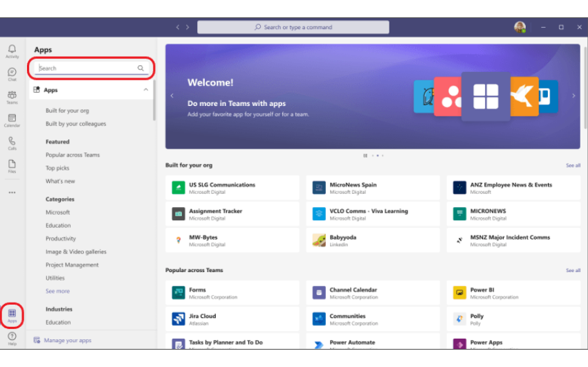Select the Utilities category
This screenshot has width=588, height=367.
[55, 278]
